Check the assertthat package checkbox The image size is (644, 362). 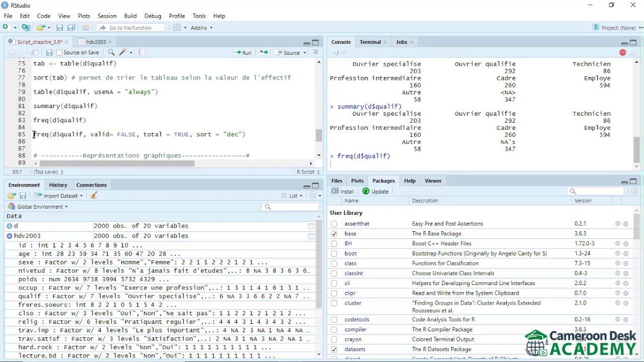click(334, 224)
